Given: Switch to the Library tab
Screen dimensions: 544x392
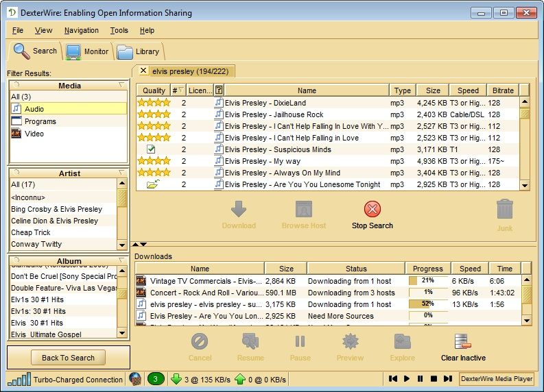Looking at the screenshot, I should (x=138, y=51).
